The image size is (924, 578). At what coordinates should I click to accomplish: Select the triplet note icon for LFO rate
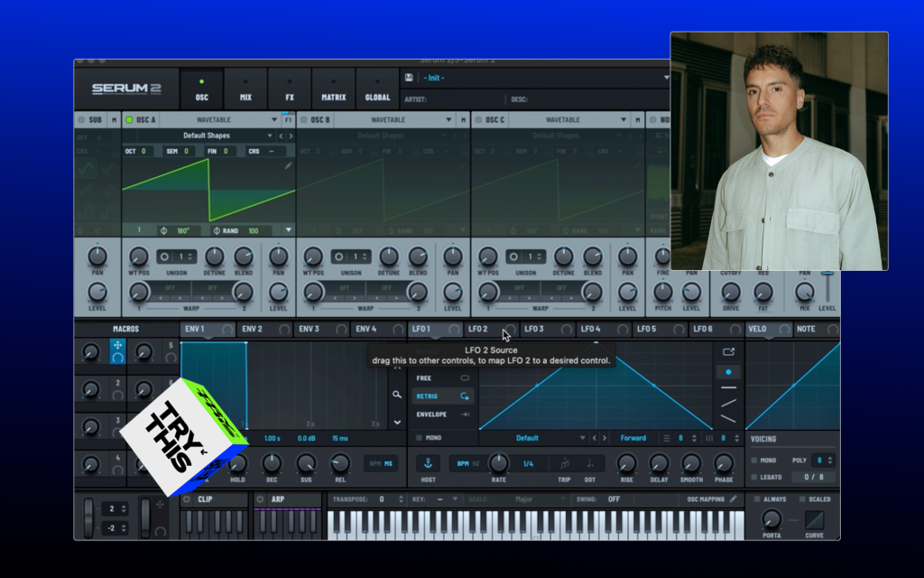(565, 463)
